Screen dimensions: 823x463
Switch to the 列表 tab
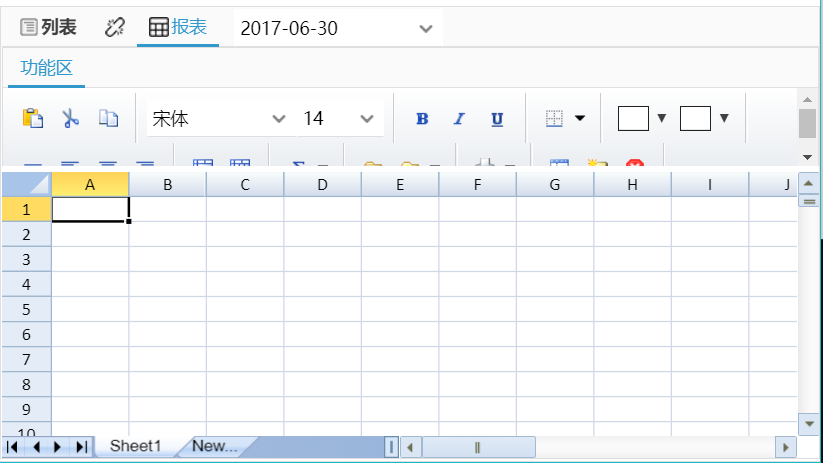tap(48, 27)
